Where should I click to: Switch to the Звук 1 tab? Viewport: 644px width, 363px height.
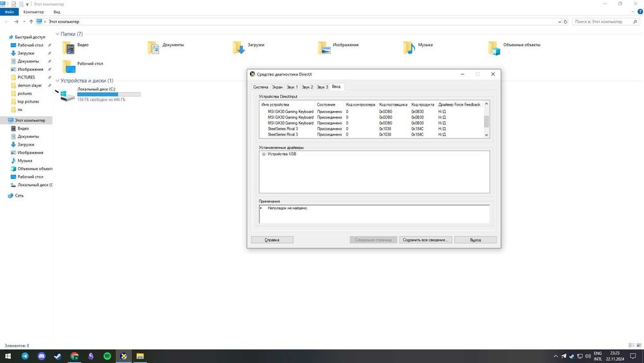292,87
